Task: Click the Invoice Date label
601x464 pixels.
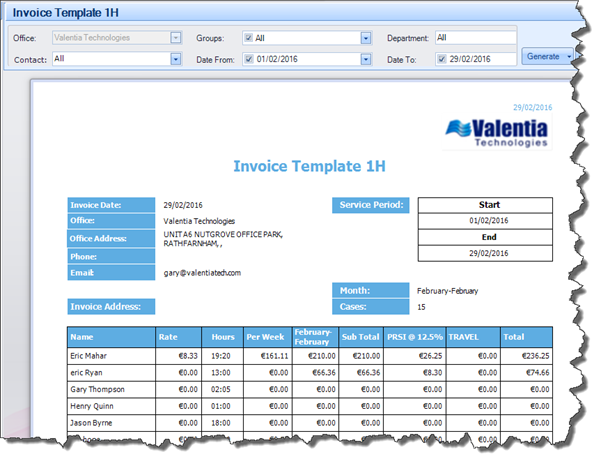Action: click(111, 205)
